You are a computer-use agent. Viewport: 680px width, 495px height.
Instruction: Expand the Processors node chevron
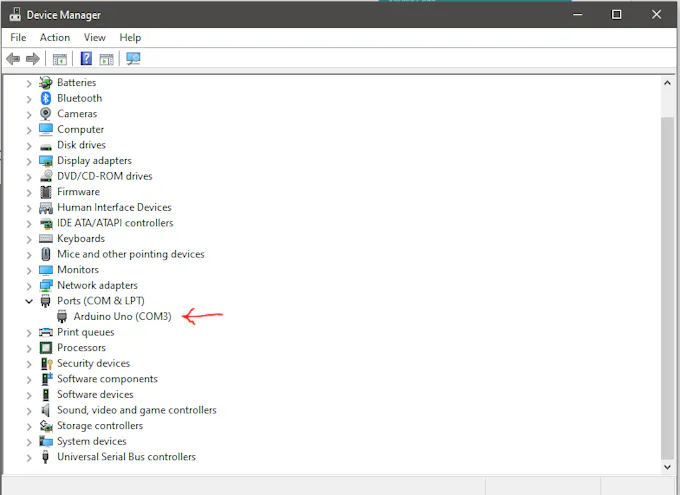click(x=29, y=348)
